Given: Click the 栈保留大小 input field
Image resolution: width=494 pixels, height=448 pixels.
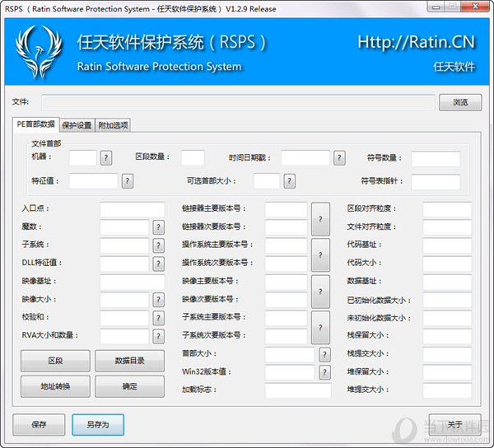Looking at the screenshot, I should pyautogui.click(x=447, y=337).
